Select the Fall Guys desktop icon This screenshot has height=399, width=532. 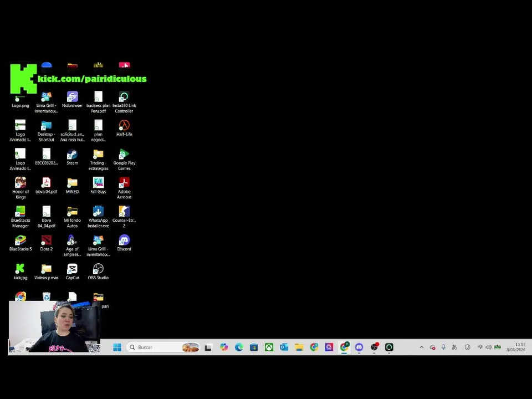(99, 186)
